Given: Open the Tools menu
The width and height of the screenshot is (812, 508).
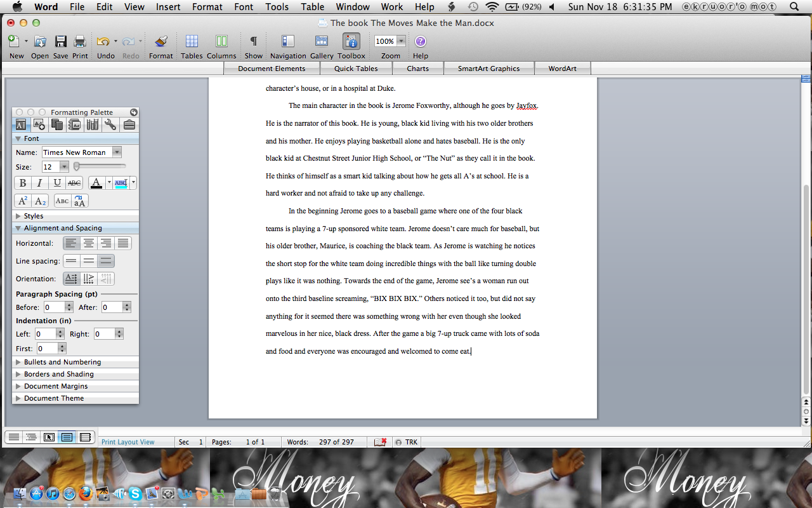Looking at the screenshot, I should point(277,7).
